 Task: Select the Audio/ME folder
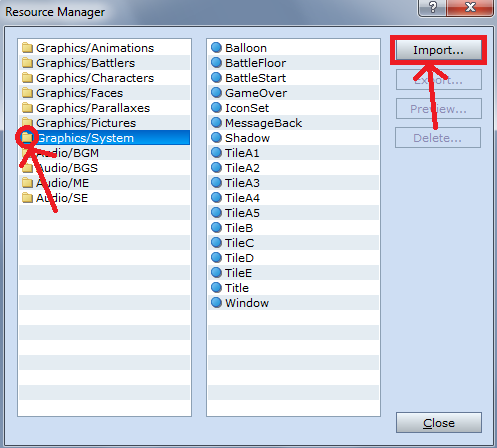click(104, 183)
